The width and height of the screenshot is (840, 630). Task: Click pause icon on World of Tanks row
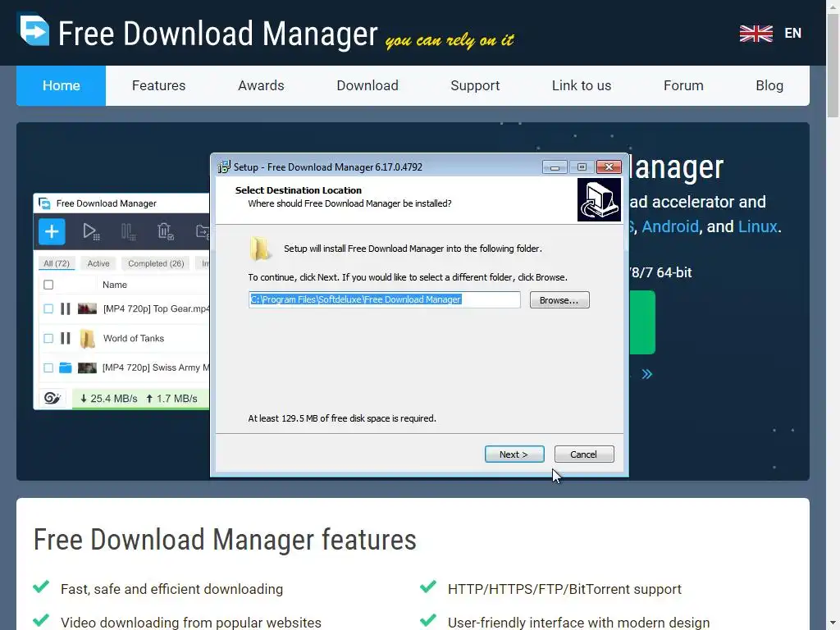coord(66,338)
